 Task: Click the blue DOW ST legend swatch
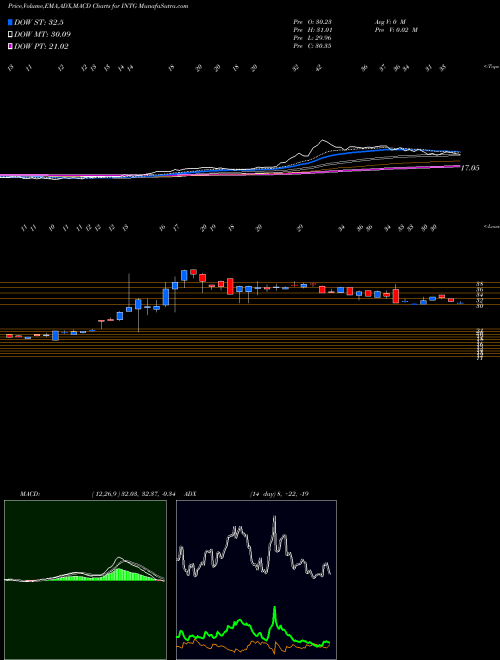(10, 23)
